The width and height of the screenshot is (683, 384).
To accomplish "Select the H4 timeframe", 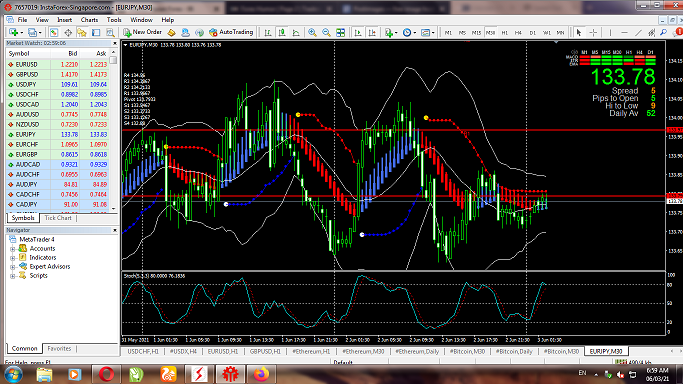I will [518, 33].
